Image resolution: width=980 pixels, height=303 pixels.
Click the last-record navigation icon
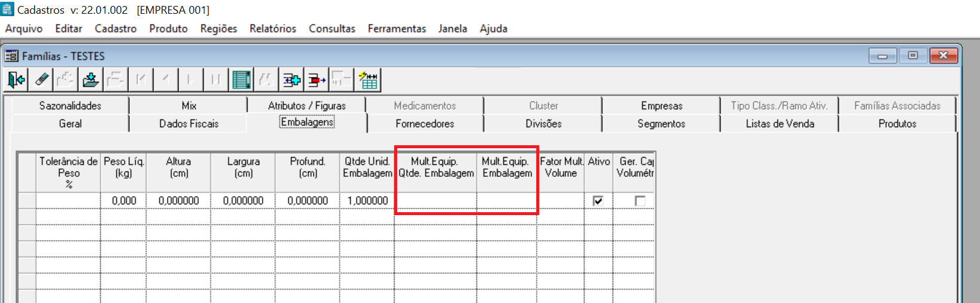[215, 79]
